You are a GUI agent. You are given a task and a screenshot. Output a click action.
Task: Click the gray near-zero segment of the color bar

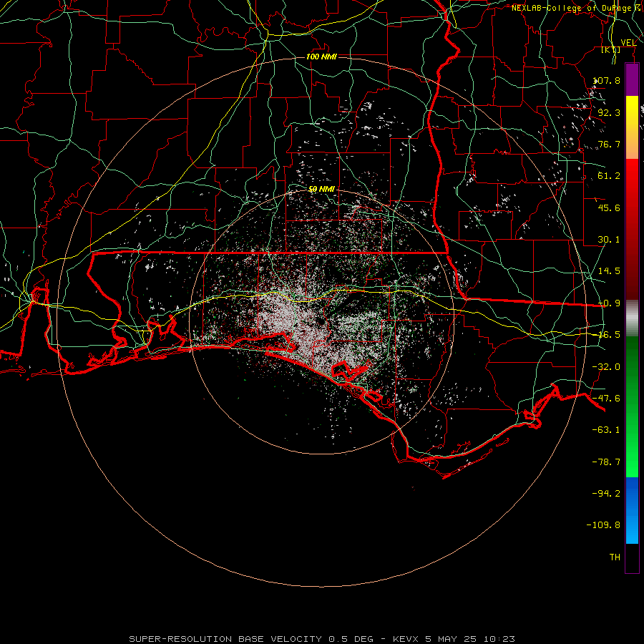click(632, 318)
